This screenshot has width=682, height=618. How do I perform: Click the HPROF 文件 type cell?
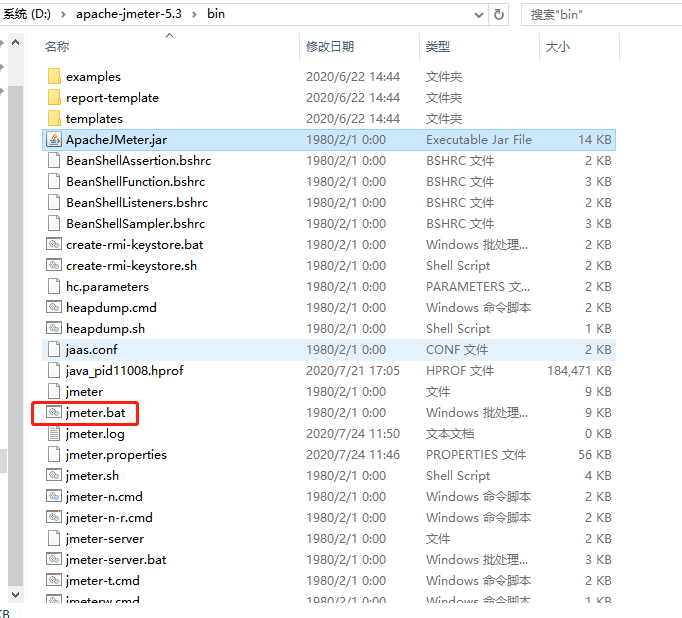pos(460,371)
